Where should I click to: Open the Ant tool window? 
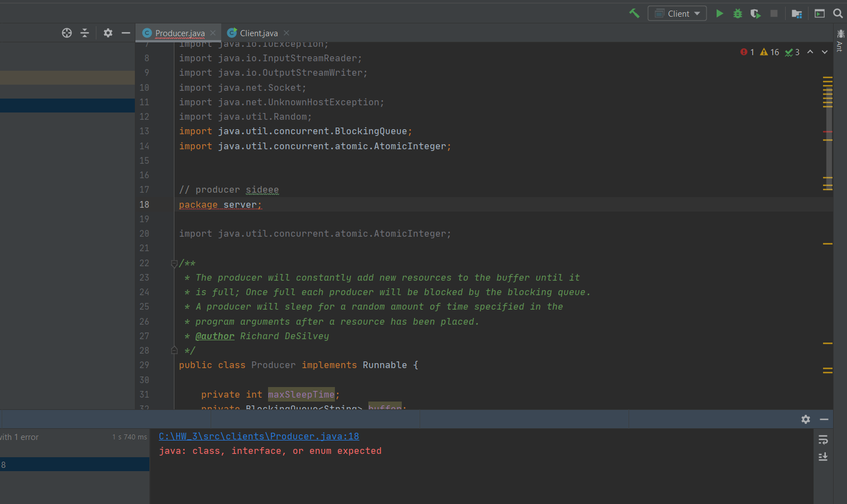click(x=839, y=42)
